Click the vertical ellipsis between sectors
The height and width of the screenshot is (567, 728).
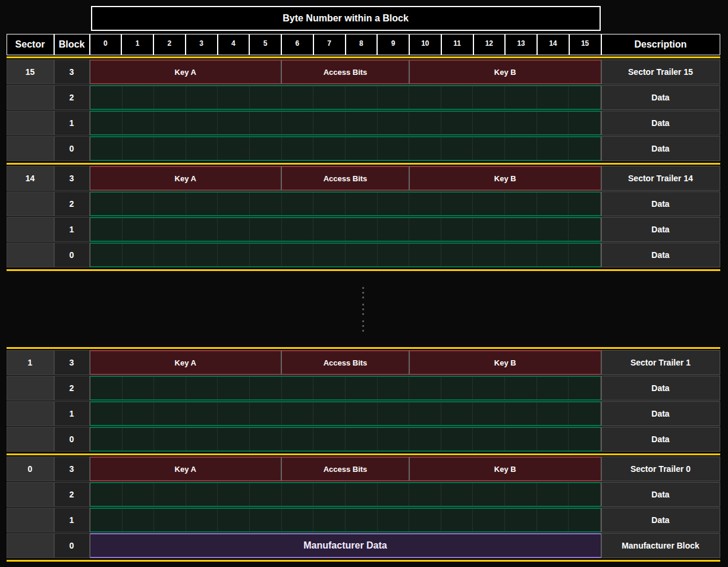click(363, 309)
